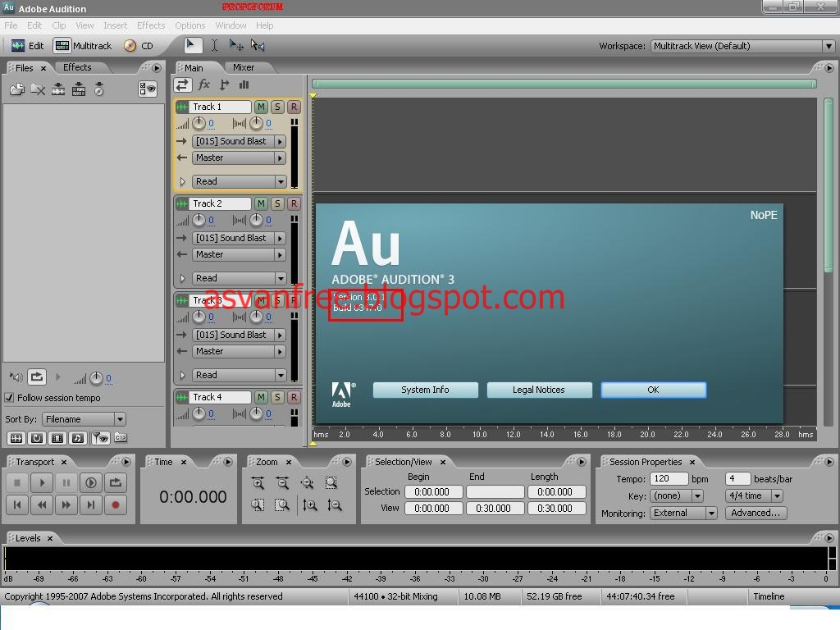The image size is (840, 630).
Task: Select the Scrub tool
Action: point(258,45)
